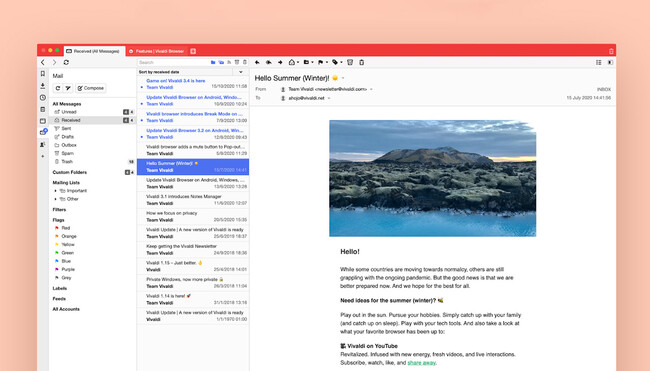Reply to the message

[257, 62]
